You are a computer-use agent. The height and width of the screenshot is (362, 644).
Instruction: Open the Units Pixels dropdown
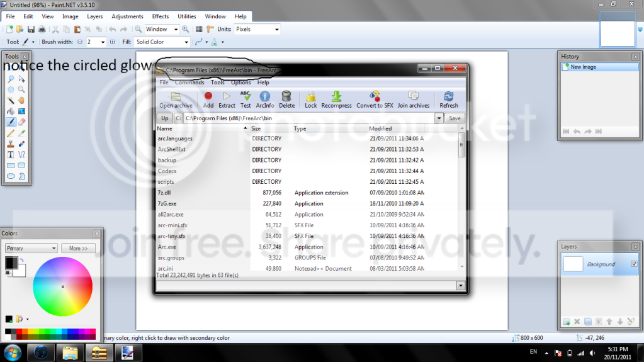(x=257, y=29)
